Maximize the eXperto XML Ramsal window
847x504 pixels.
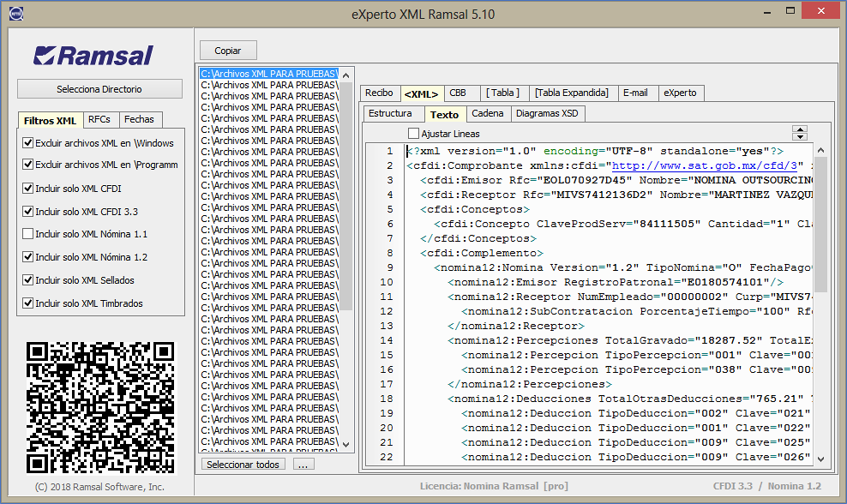pyautogui.click(x=790, y=11)
